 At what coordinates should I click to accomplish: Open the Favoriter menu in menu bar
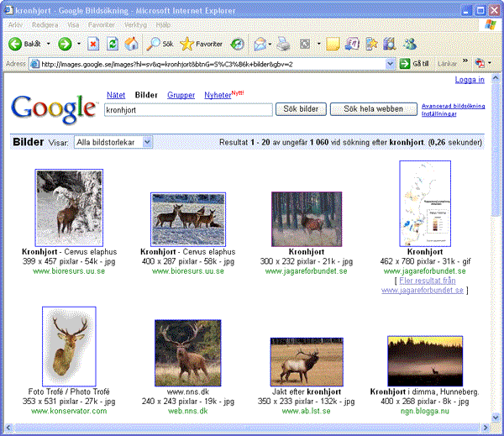[102, 25]
